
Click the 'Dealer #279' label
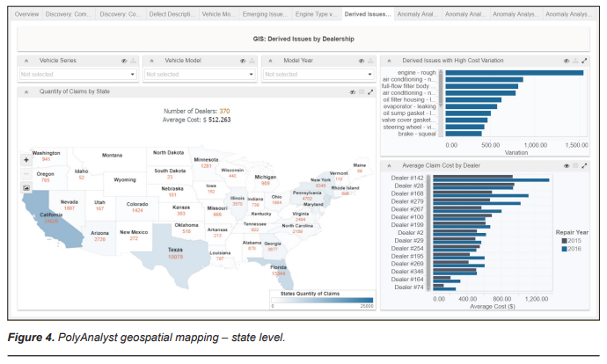pos(407,201)
